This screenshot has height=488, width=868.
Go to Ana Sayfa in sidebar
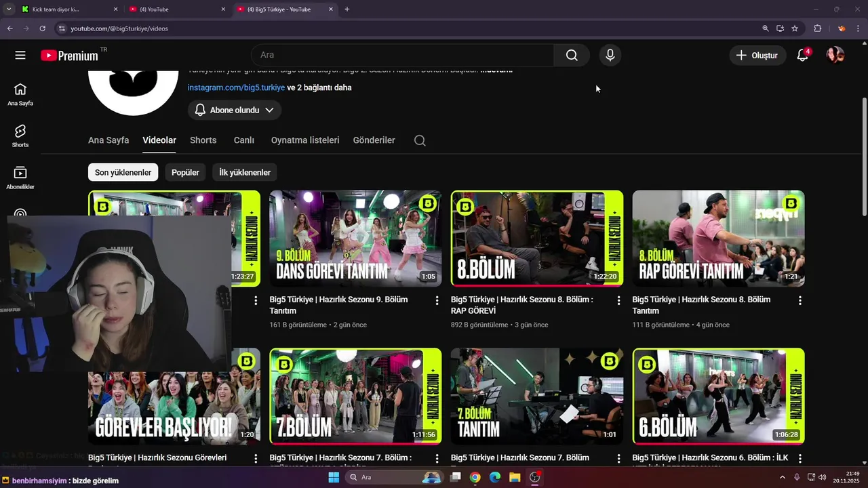tap(20, 94)
